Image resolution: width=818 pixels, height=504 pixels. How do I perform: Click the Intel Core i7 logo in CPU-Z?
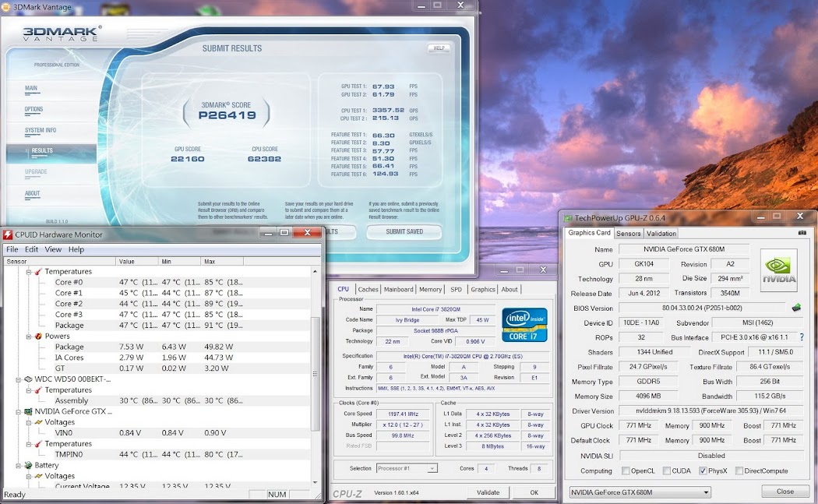[x=524, y=325]
